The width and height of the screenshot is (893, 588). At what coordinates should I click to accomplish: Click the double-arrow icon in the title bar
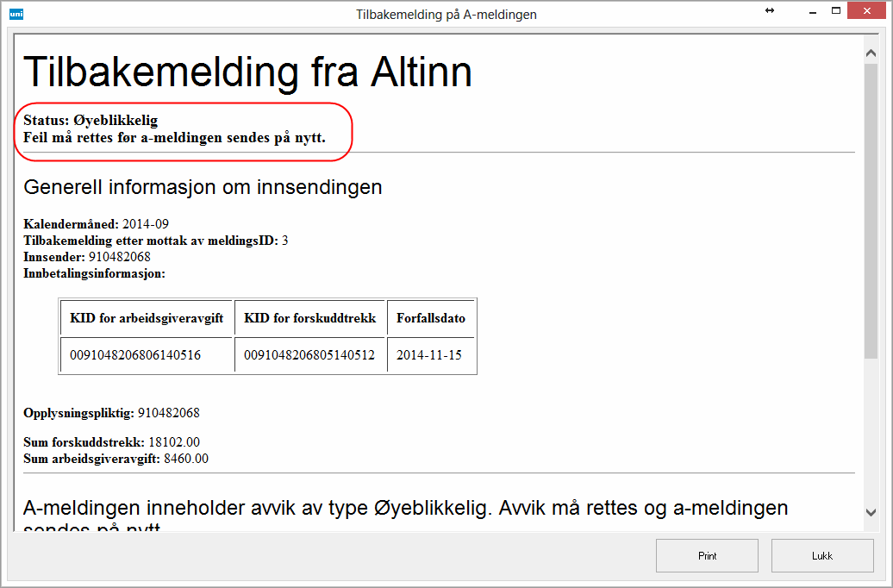point(770,10)
